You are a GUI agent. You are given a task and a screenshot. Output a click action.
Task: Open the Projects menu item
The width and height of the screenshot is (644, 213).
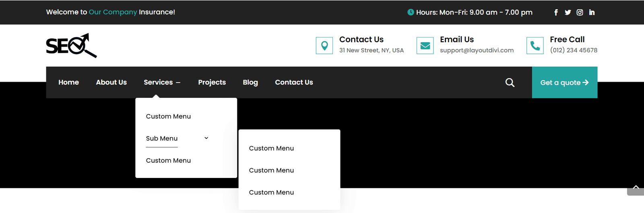(x=212, y=83)
